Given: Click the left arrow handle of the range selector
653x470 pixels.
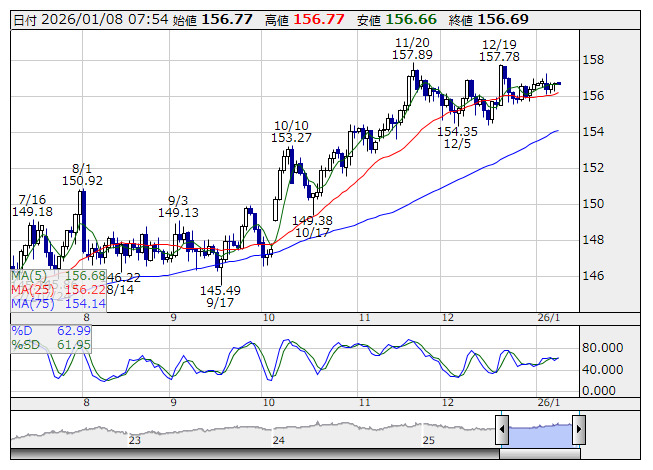Looking at the screenshot, I should click(x=503, y=432).
